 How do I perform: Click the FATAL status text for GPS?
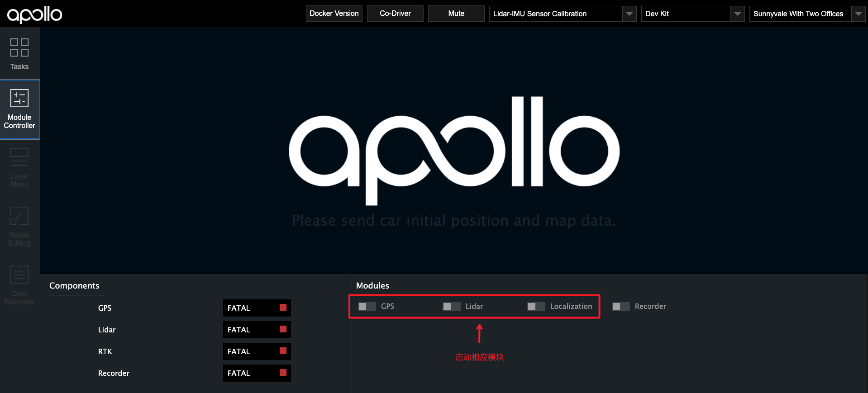click(238, 308)
